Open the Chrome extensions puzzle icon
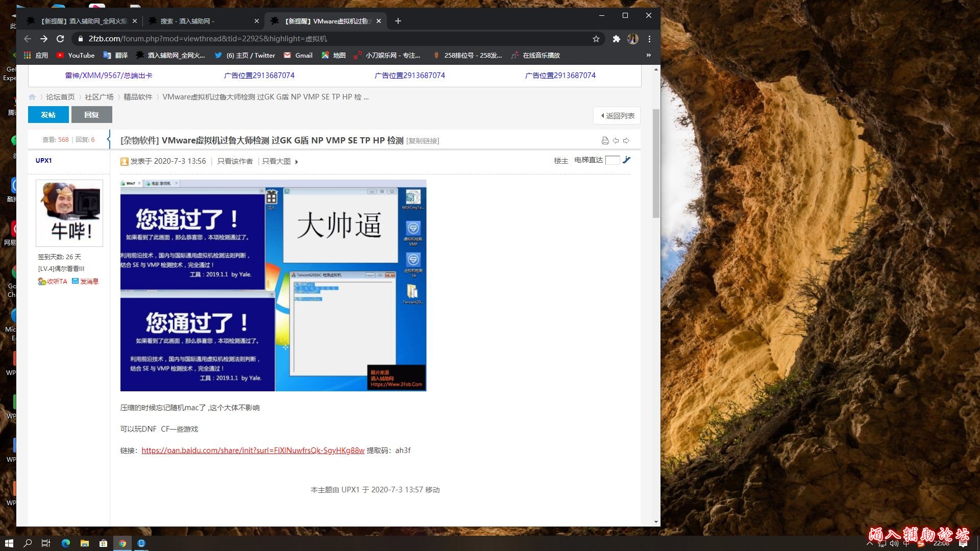 pyautogui.click(x=616, y=39)
